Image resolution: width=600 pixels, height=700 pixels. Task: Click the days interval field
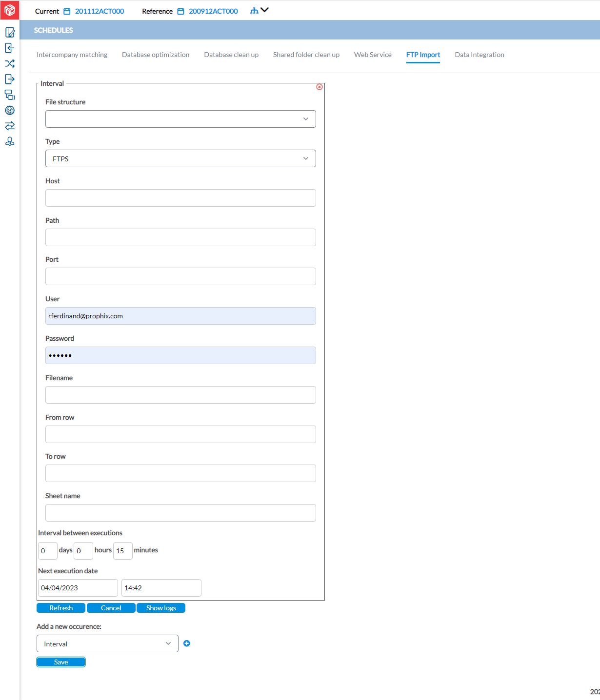48,551
